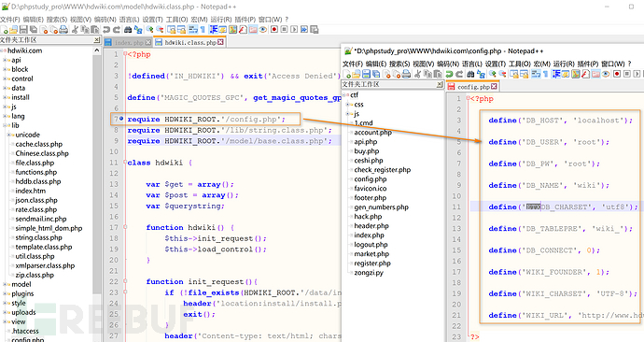
Task: Close 文件夹工作区 panel in hdwiki.class.php window
Action: click(x=96, y=40)
